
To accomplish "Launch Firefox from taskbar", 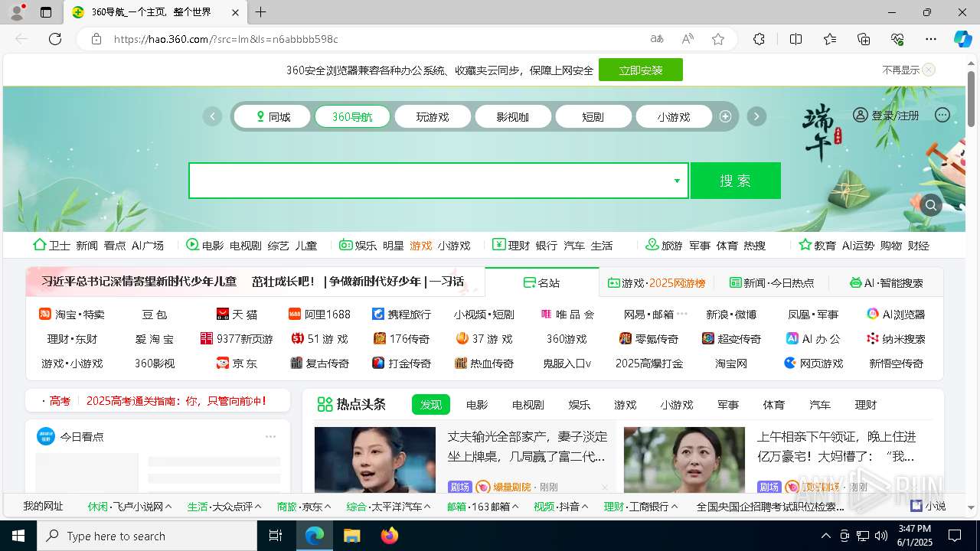I will click(x=389, y=536).
